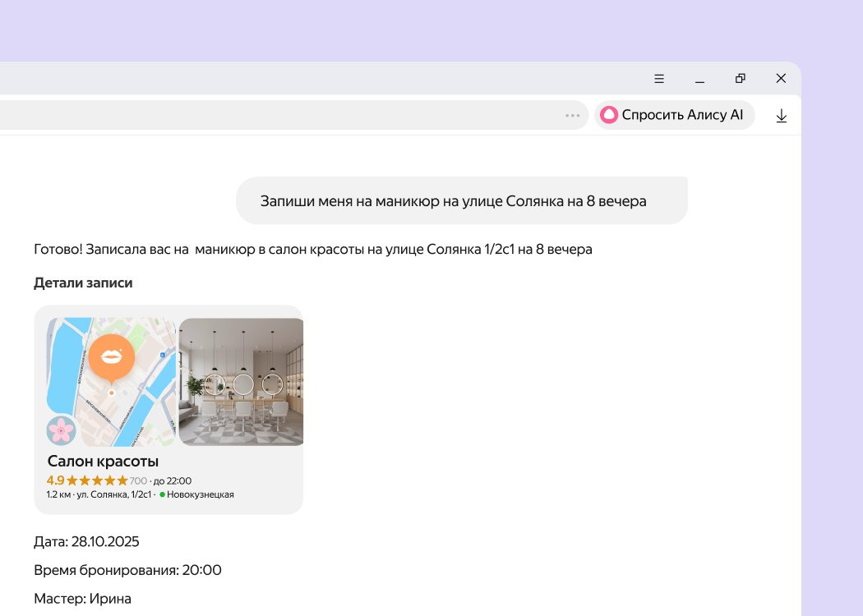Open 'Салон красоты' card title
This screenshot has height=616, width=863.
pos(103,461)
